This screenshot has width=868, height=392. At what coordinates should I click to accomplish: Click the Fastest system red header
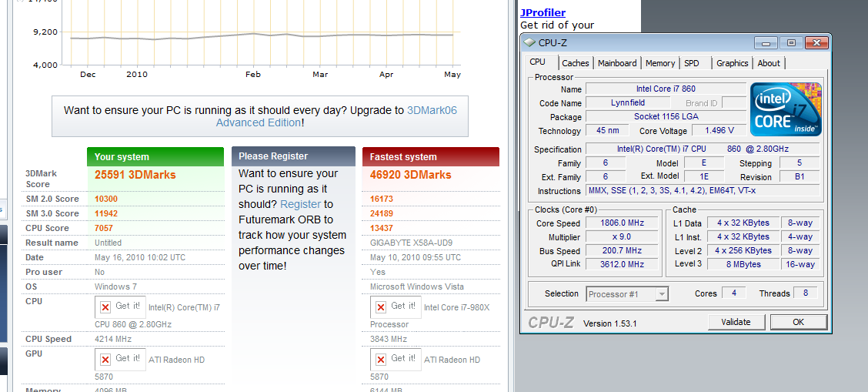click(431, 156)
